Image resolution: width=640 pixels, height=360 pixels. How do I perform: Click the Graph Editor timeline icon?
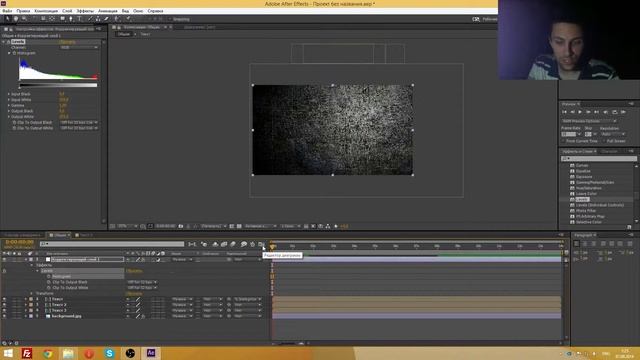coord(261,244)
